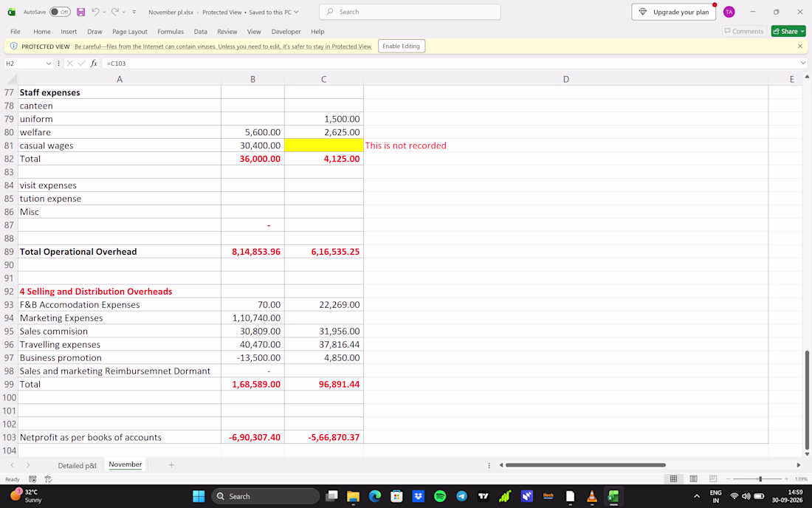Open the Formulas ribbon tab
Image resolution: width=812 pixels, height=508 pixels.
(x=171, y=32)
